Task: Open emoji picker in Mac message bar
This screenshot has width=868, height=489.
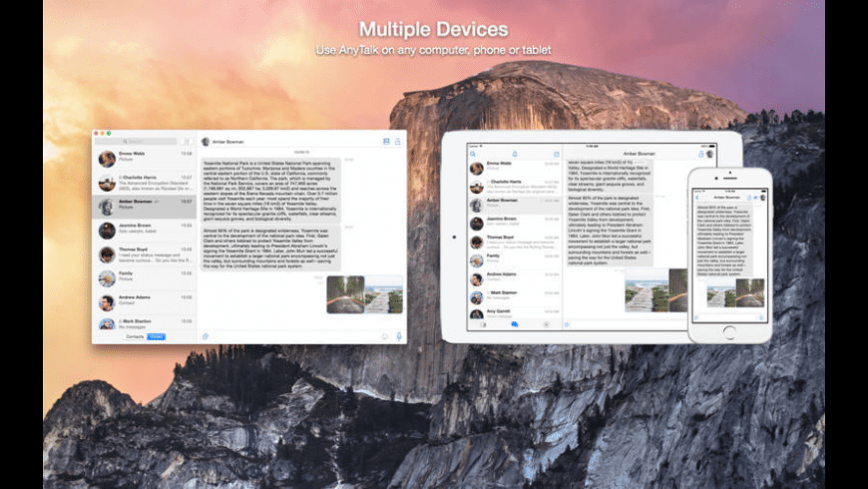Action: point(385,336)
